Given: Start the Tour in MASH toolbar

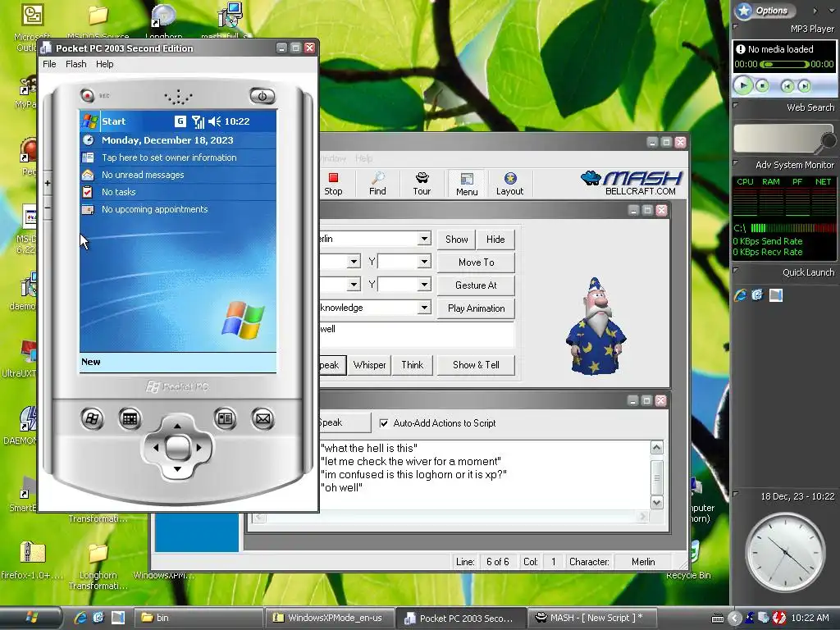Looking at the screenshot, I should click(422, 183).
